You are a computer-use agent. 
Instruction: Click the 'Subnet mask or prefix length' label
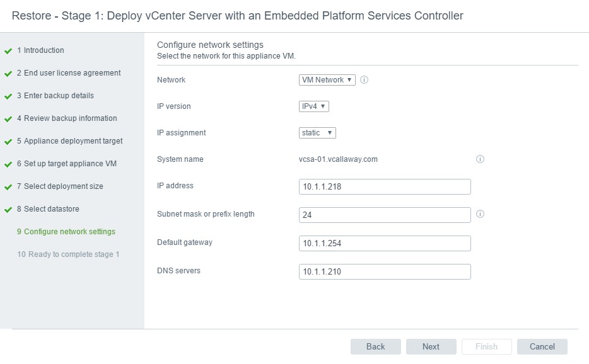coord(206,214)
